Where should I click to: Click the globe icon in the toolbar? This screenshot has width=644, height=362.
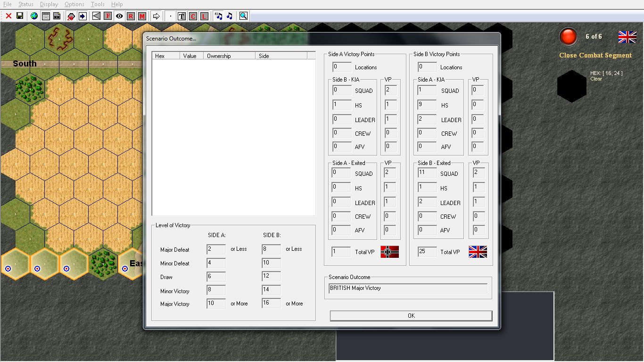pos(34,16)
